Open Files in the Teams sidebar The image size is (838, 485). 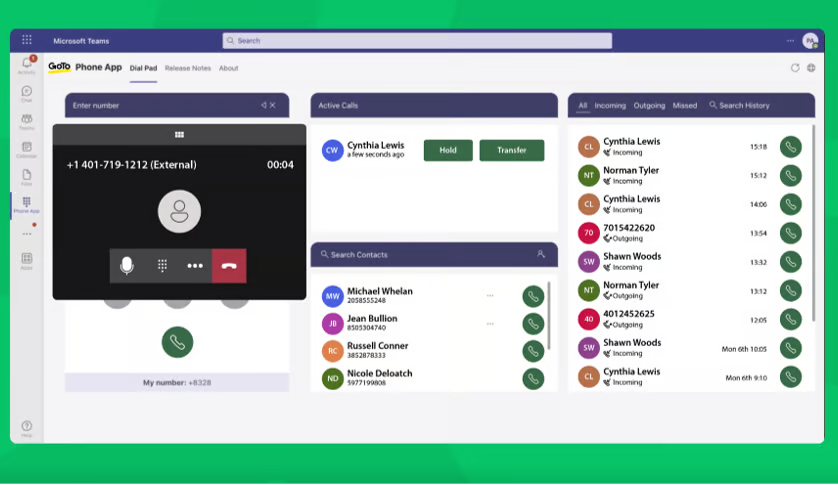pos(27,177)
